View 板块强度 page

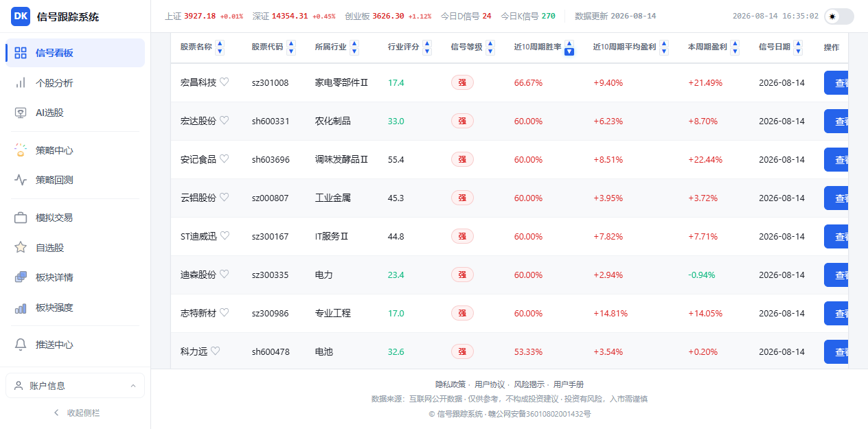pos(76,308)
